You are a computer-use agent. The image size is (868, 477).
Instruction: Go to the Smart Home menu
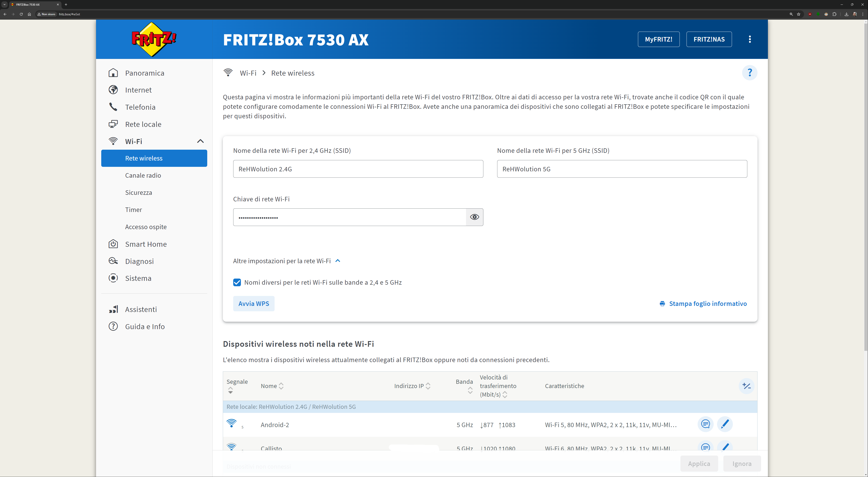[146, 244]
